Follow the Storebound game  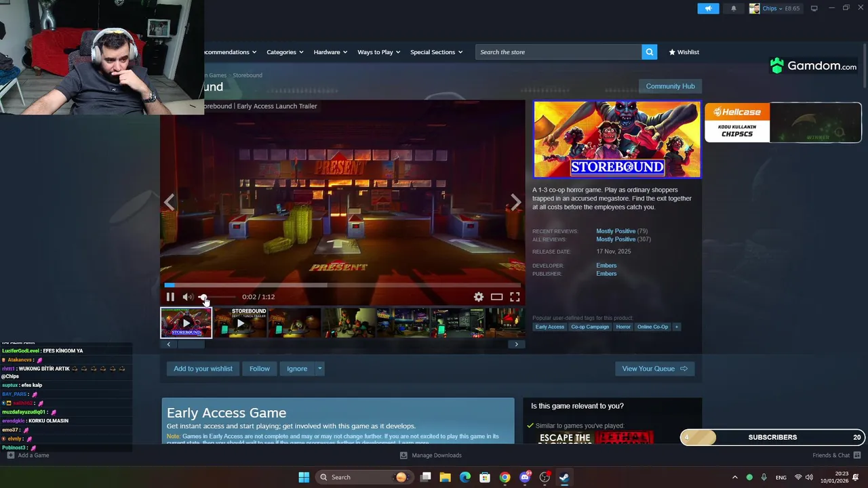click(260, 369)
